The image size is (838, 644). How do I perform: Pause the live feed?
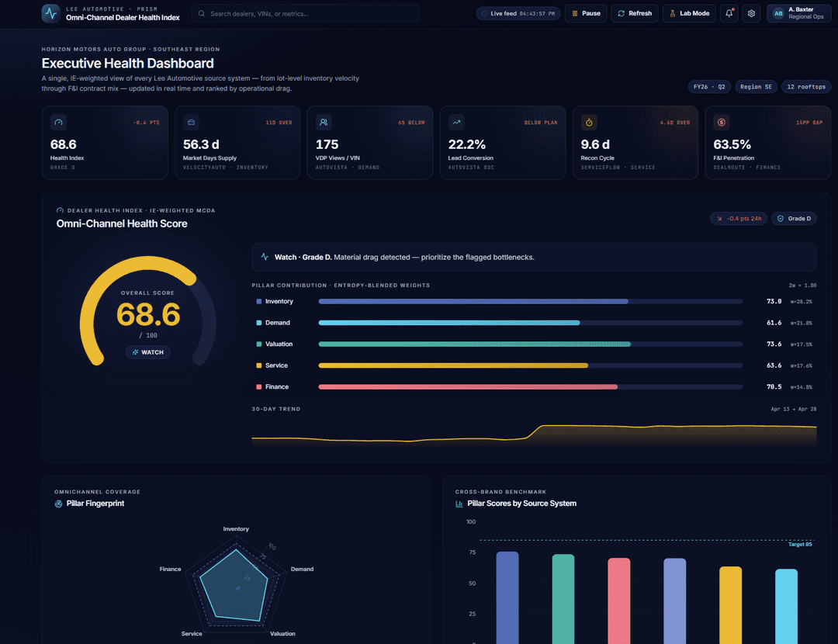click(x=586, y=13)
